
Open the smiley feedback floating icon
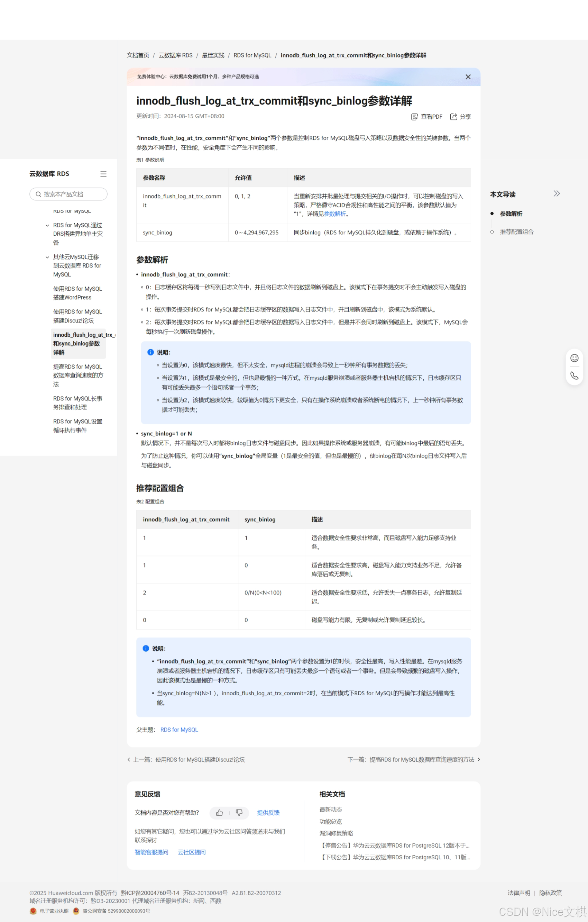[x=574, y=358]
